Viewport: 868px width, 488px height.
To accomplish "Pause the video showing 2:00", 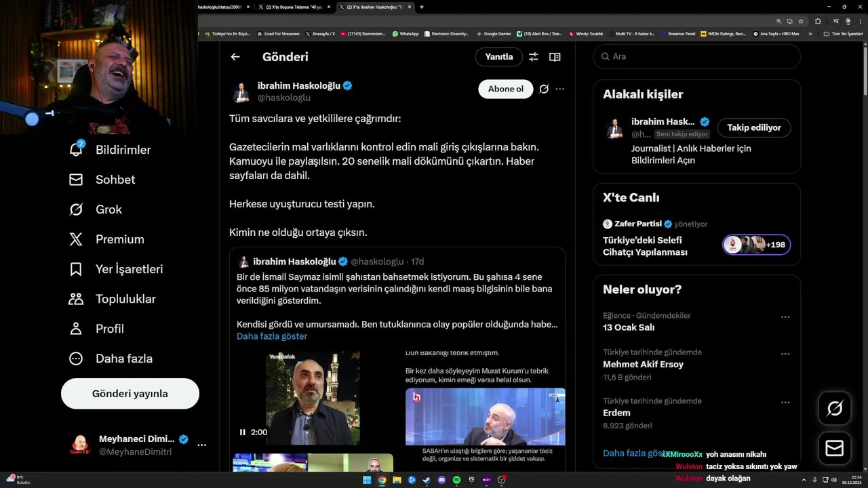I will pos(243,432).
